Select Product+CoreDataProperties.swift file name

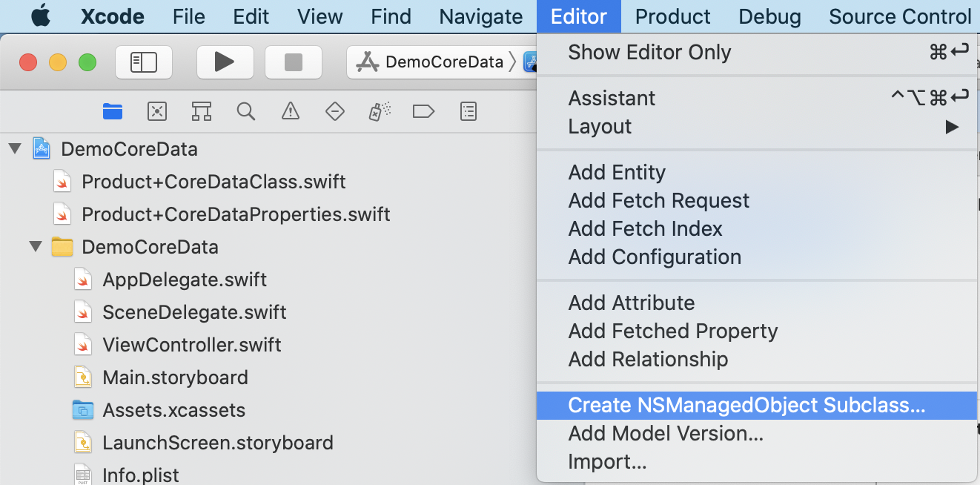coord(236,214)
